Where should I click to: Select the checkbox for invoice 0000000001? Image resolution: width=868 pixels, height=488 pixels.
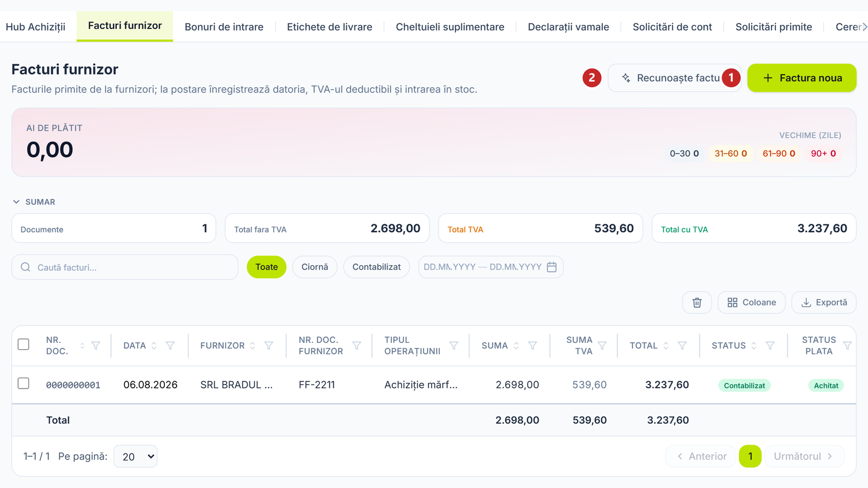click(24, 383)
